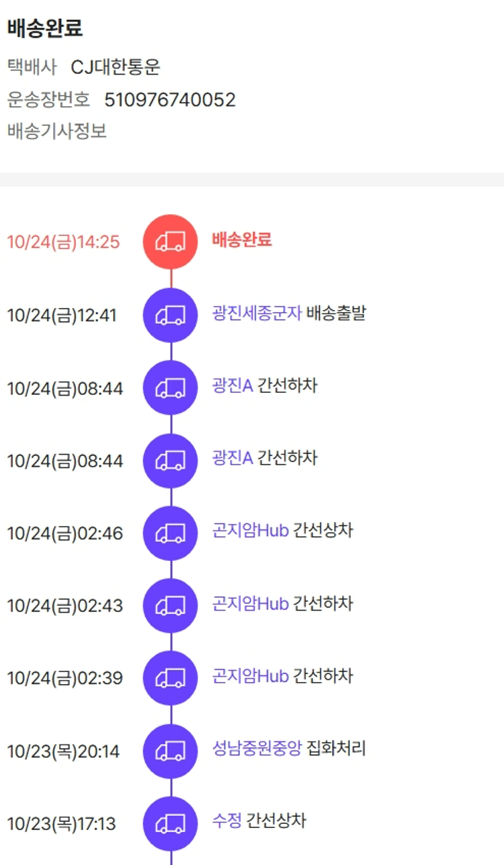
Task: Select the 10/23(목)17:13 timestamp
Action: 61,824
